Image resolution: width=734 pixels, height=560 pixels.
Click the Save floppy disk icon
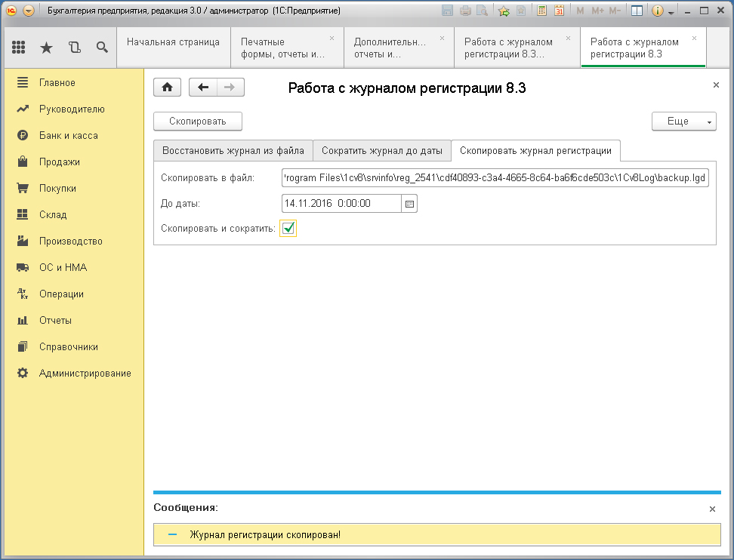pos(448,11)
